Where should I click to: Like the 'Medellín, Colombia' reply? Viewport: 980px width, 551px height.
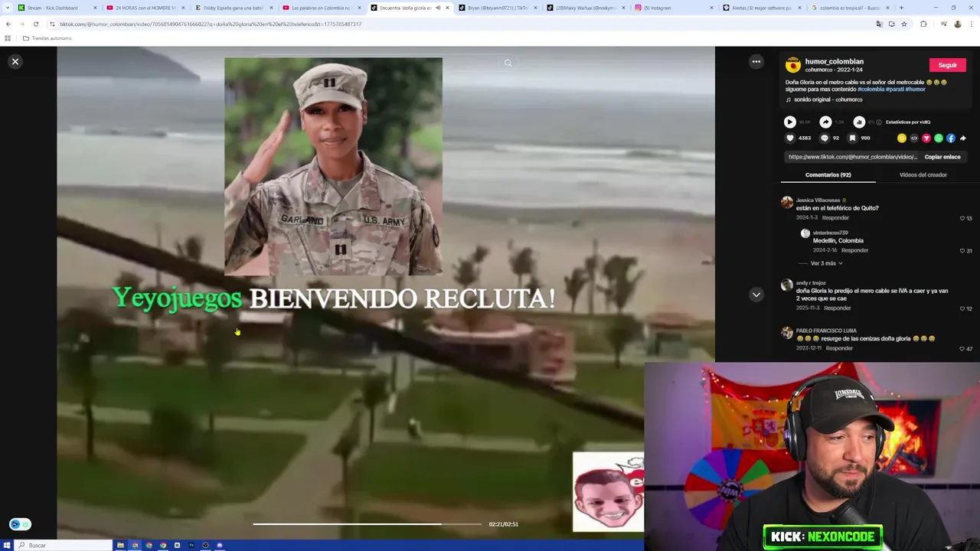pos(962,251)
